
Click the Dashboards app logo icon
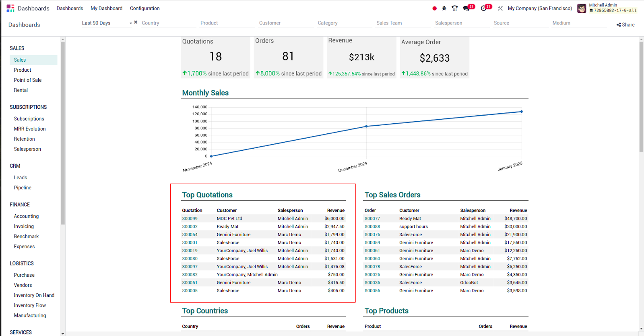click(10, 8)
